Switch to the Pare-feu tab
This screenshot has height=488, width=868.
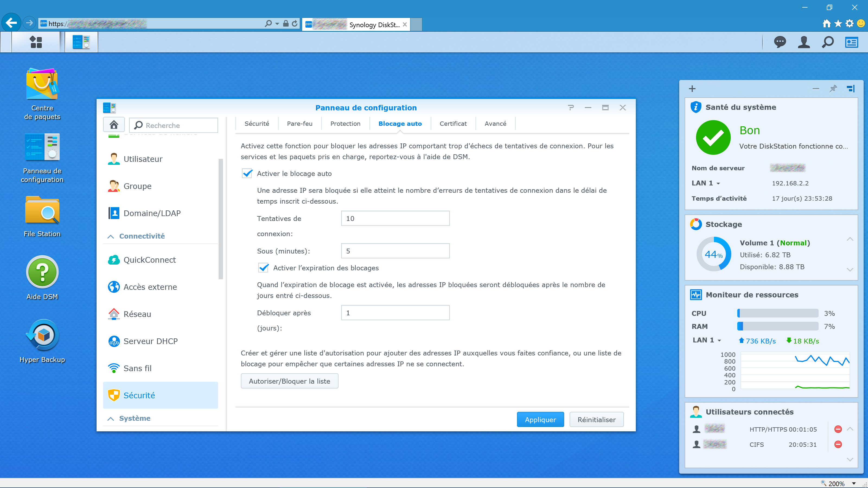click(x=299, y=124)
